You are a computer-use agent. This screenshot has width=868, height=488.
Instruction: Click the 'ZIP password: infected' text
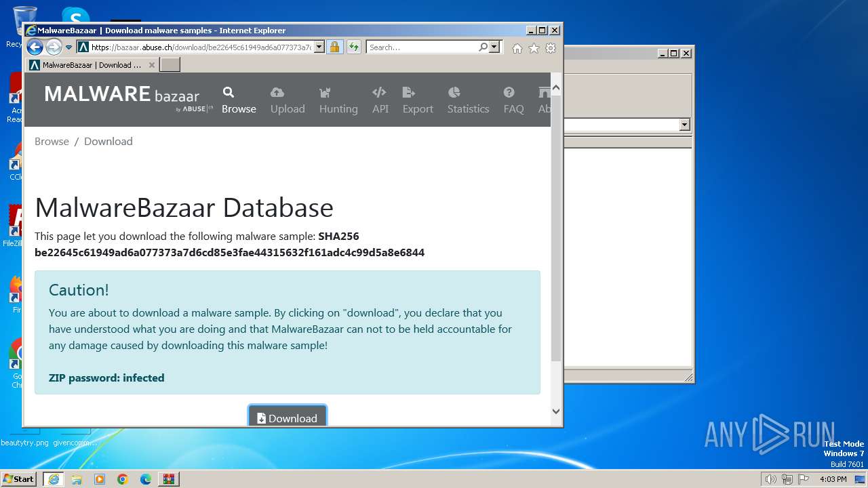point(106,378)
